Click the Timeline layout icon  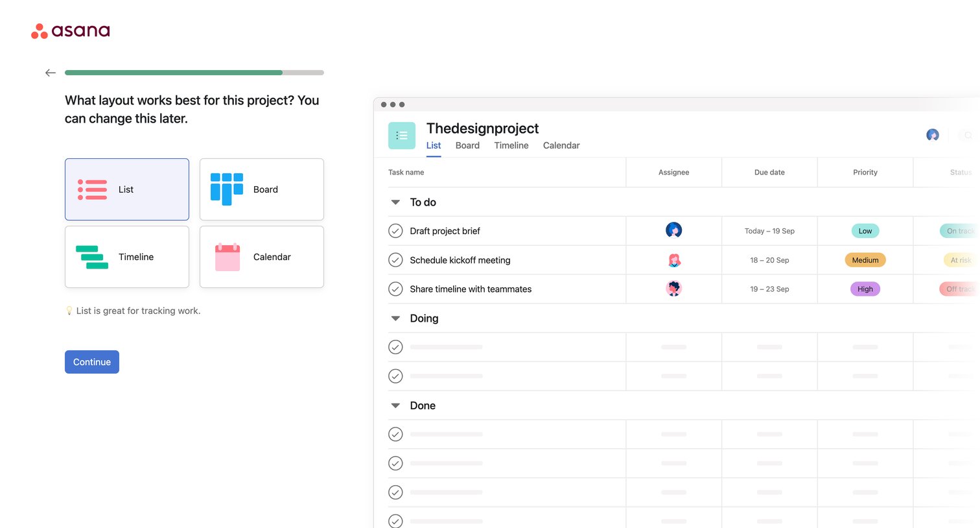click(x=92, y=257)
